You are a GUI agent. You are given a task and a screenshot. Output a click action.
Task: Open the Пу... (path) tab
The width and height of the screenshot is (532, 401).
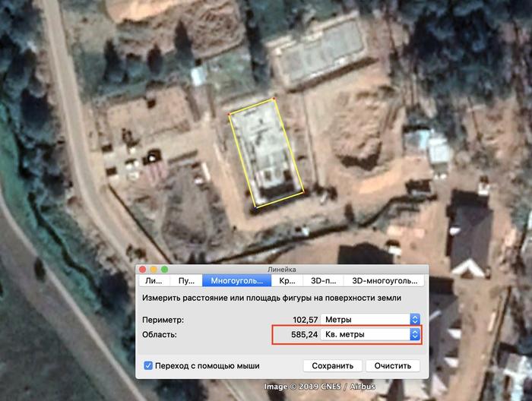186,281
